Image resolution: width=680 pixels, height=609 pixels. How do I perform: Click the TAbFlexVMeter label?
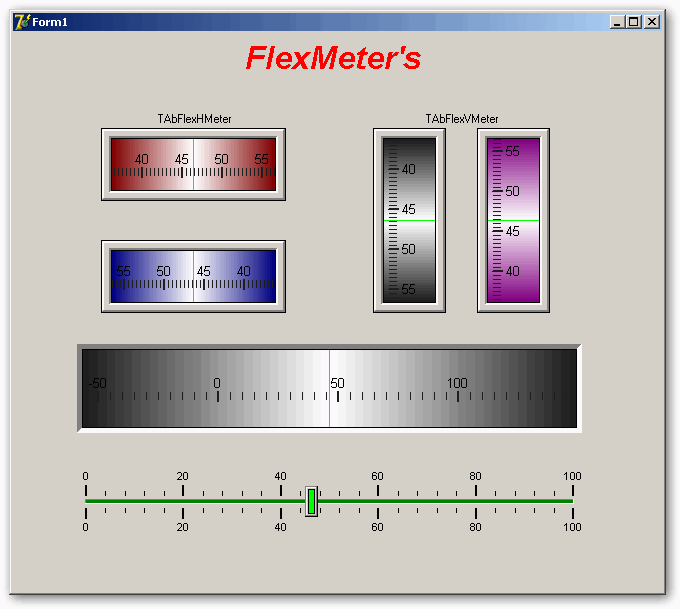click(x=462, y=119)
